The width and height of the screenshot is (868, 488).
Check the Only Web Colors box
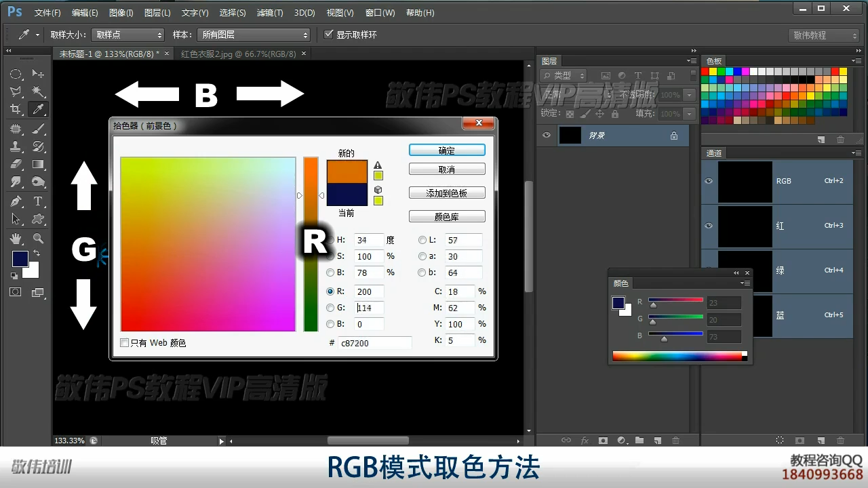pos(124,343)
